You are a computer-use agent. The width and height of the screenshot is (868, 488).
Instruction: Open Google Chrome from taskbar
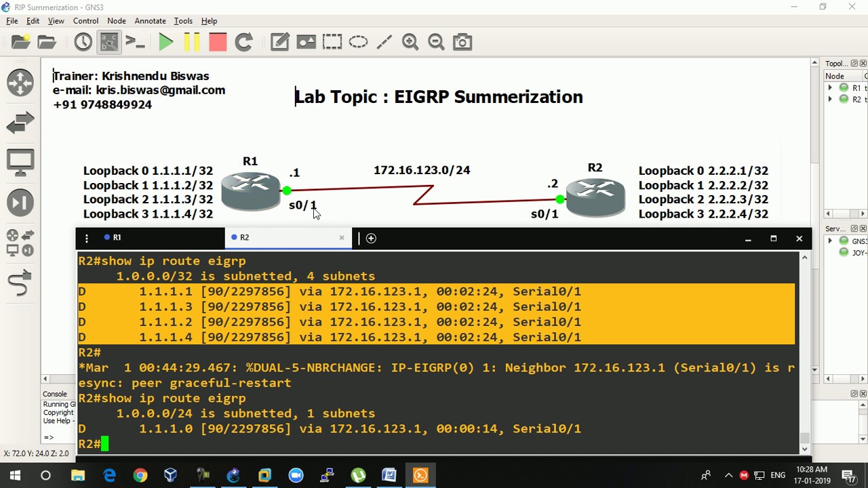[140, 475]
